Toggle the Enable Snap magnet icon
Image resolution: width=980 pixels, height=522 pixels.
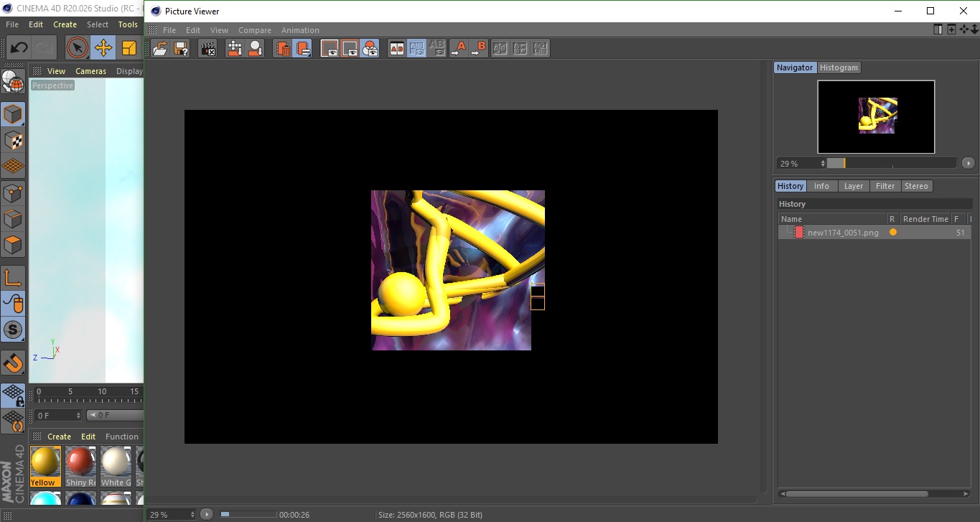tap(13, 363)
